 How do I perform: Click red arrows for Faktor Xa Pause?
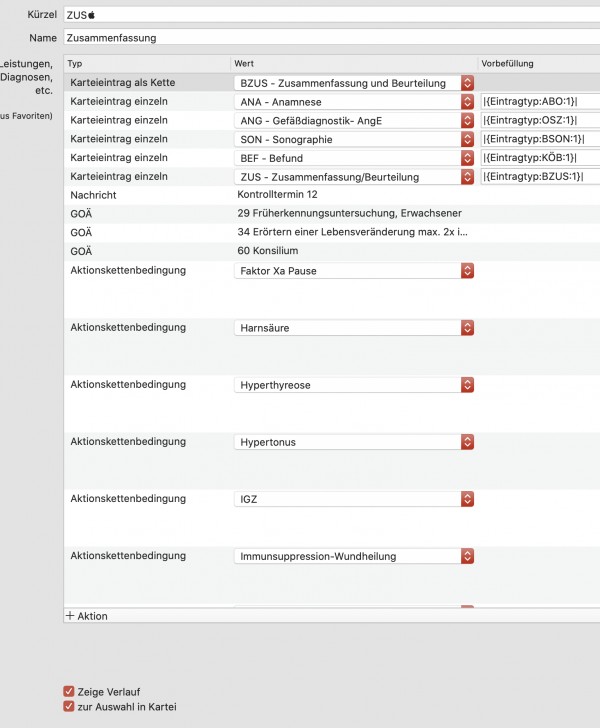(467, 271)
